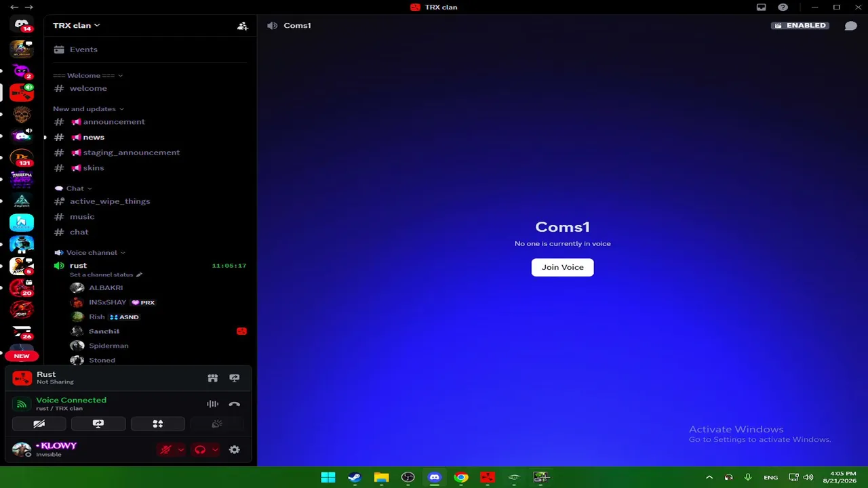Open the NEW servers indicator
Viewport: 868px width, 488px height.
tap(22, 356)
